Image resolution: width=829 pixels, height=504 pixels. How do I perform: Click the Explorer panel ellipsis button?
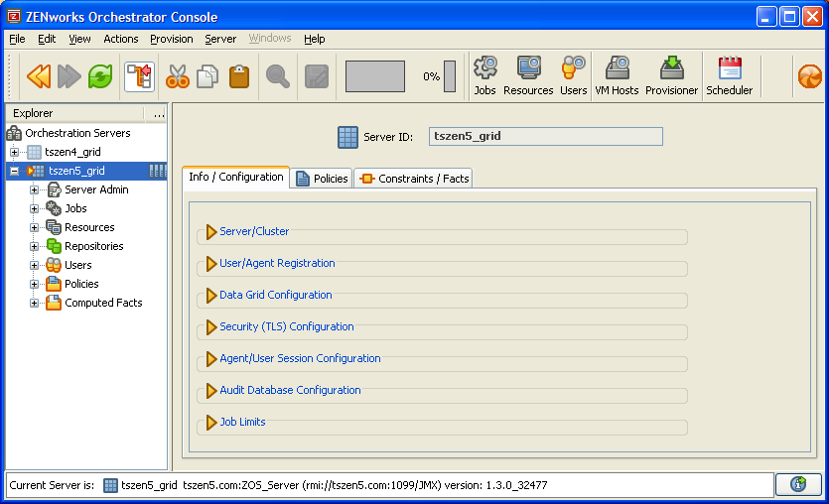[x=159, y=113]
